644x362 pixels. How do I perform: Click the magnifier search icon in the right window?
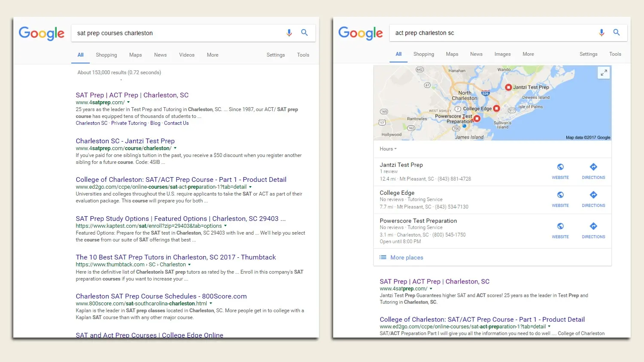pyautogui.click(x=617, y=32)
